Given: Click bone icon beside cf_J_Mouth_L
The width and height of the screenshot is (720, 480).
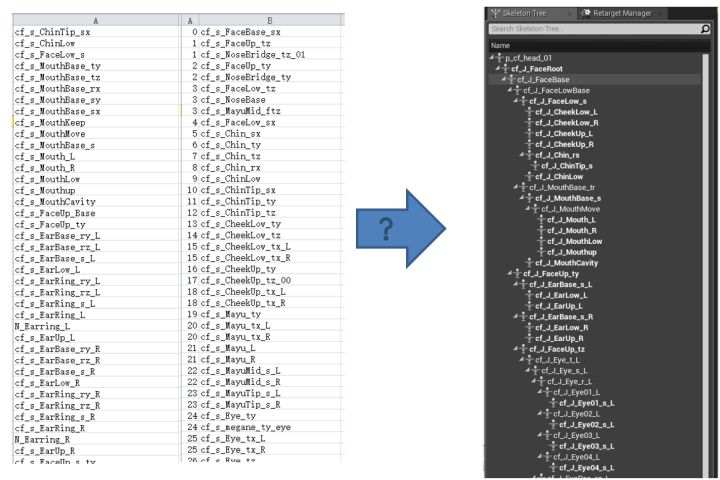Looking at the screenshot, I should click(541, 220).
